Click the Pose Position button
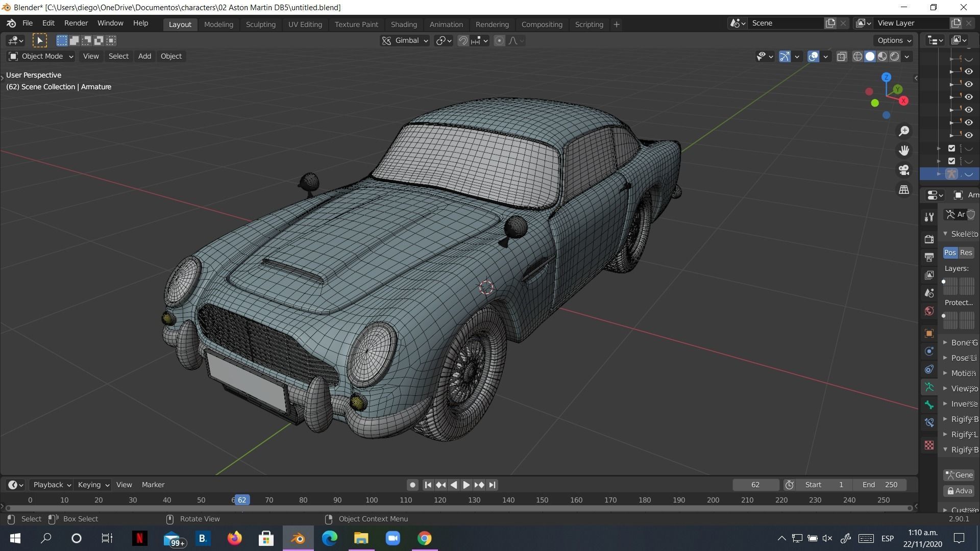The height and width of the screenshot is (551, 980). pos(950,253)
